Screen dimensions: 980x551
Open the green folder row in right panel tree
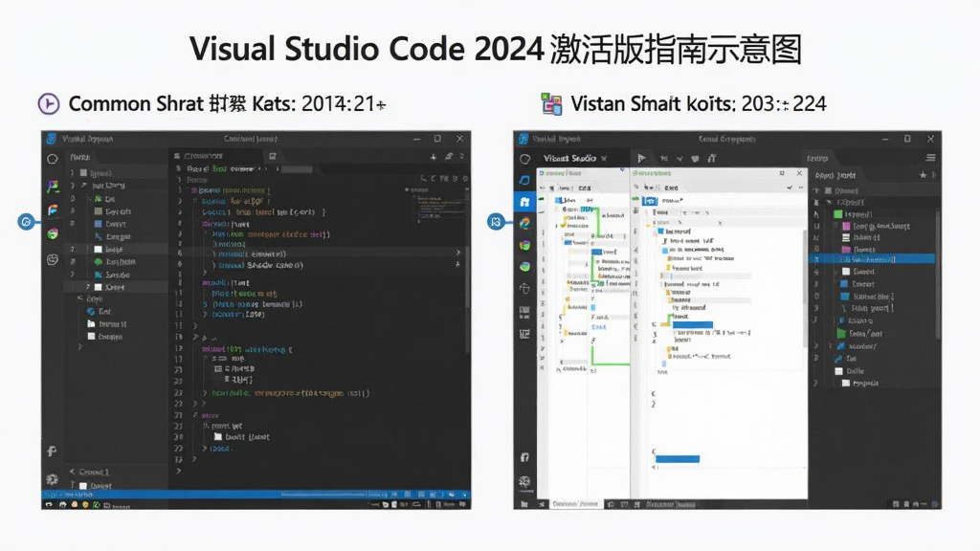(x=860, y=334)
